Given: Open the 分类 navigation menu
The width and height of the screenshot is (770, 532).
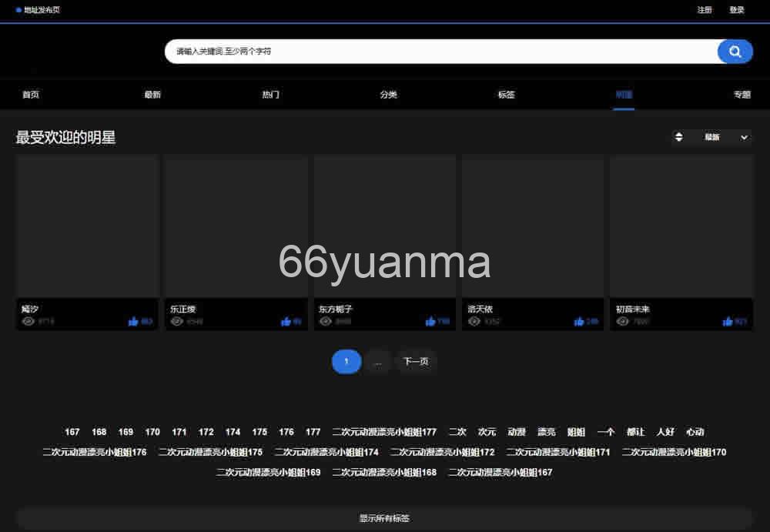Looking at the screenshot, I should 388,94.
